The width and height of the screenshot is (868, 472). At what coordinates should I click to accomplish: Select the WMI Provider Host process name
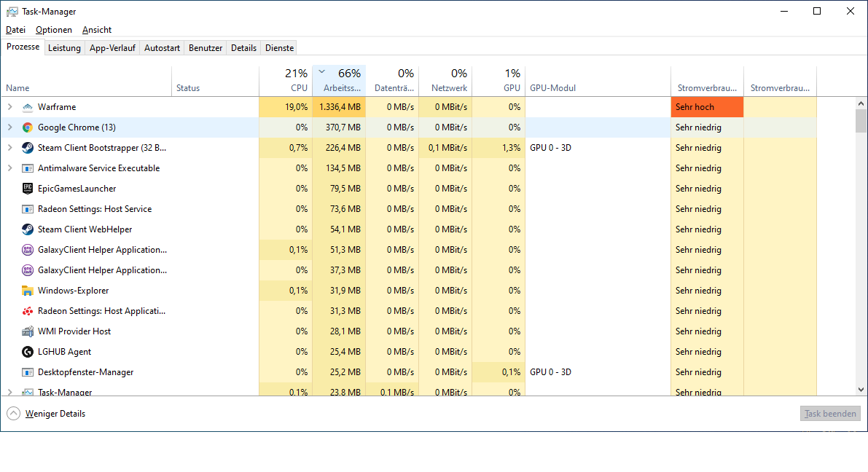pos(74,331)
